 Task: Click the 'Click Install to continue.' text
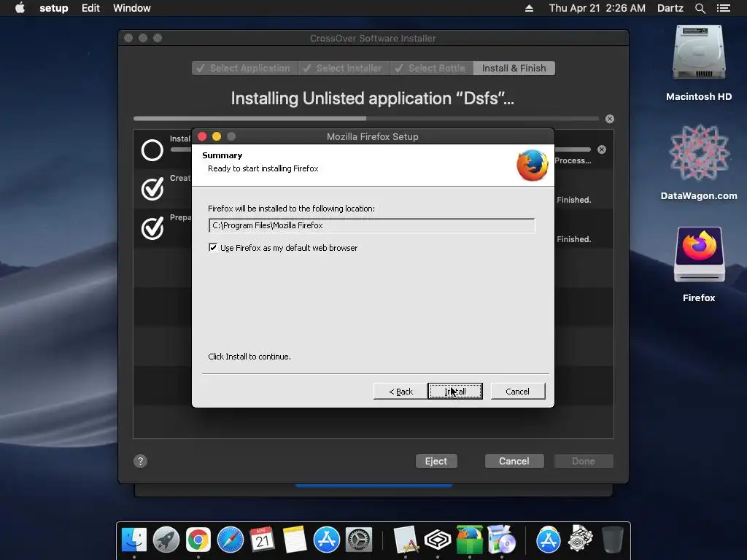249,357
